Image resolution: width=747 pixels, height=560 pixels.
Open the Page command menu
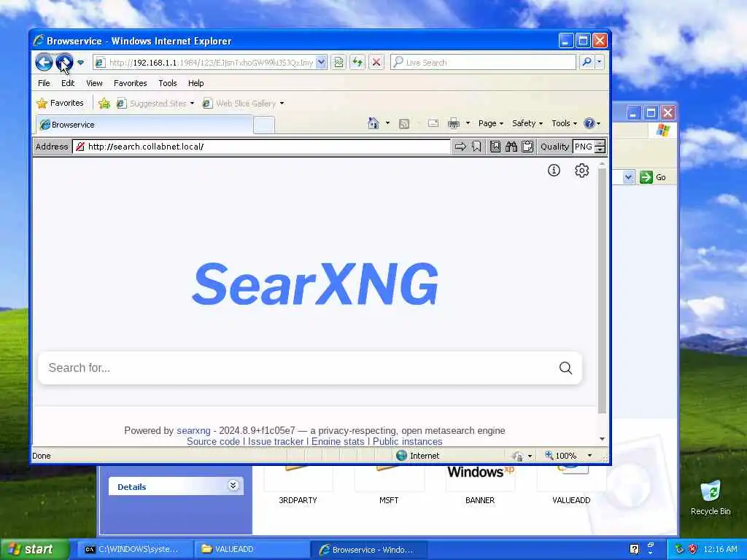tap(491, 123)
